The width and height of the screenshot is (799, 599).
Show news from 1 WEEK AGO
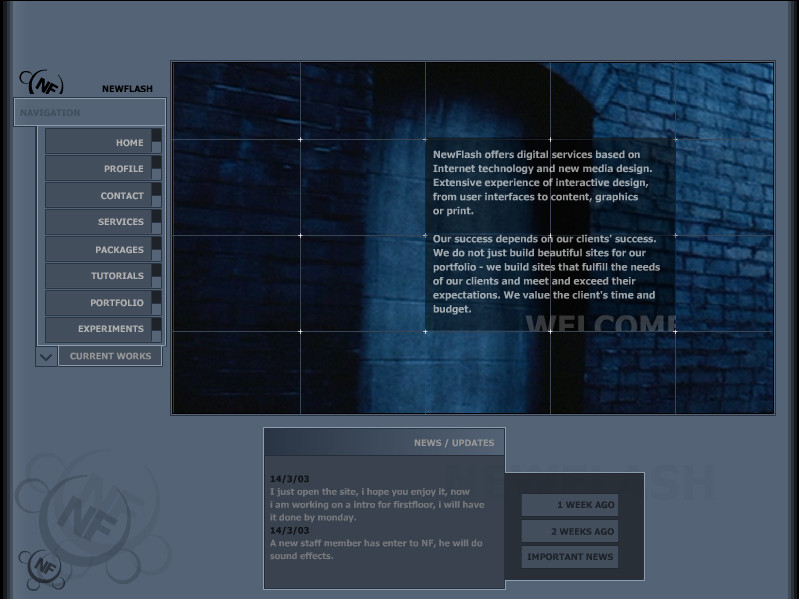tap(570, 505)
